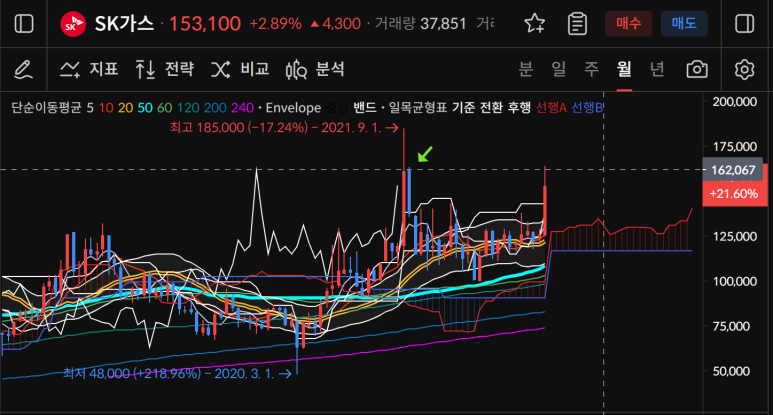This screenshot has height=415, width=773.
Task: Open the clipboard memo icon
Action: 577,24
